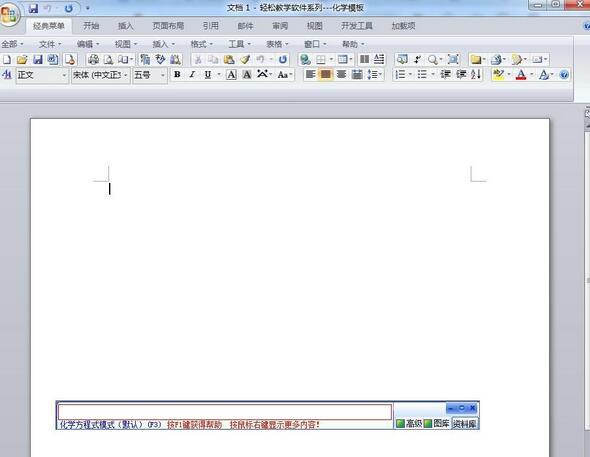Click the numbered list icon
The width and height of the screenshot is (590, 457).
coord(400,74)
